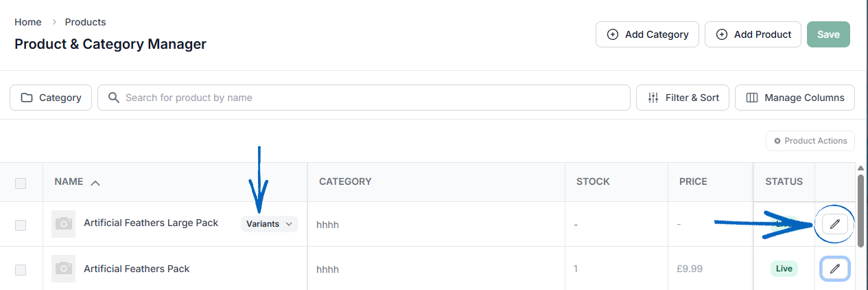Open Filter & Sort options

click(683, 98)
